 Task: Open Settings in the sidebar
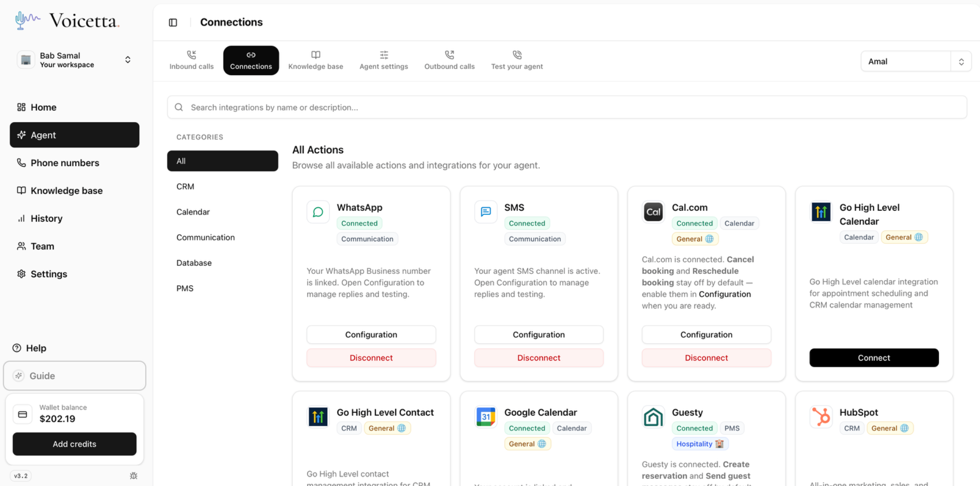(75, 274)
